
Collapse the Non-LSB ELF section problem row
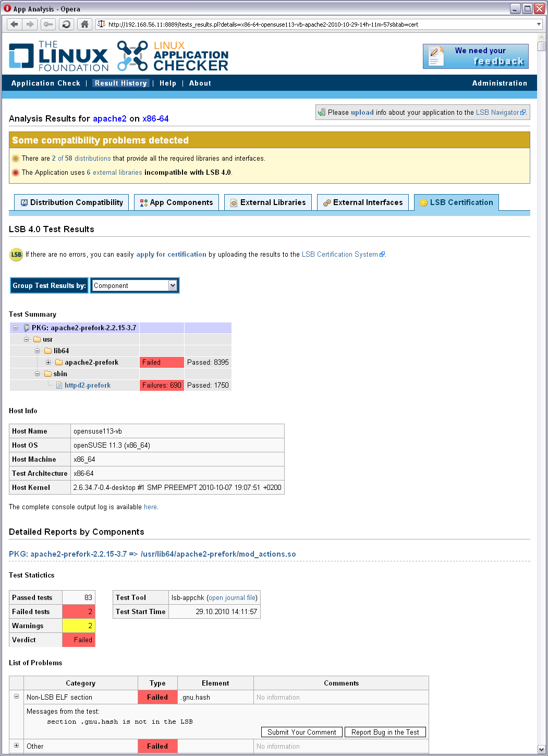click(x=16, y=697)
